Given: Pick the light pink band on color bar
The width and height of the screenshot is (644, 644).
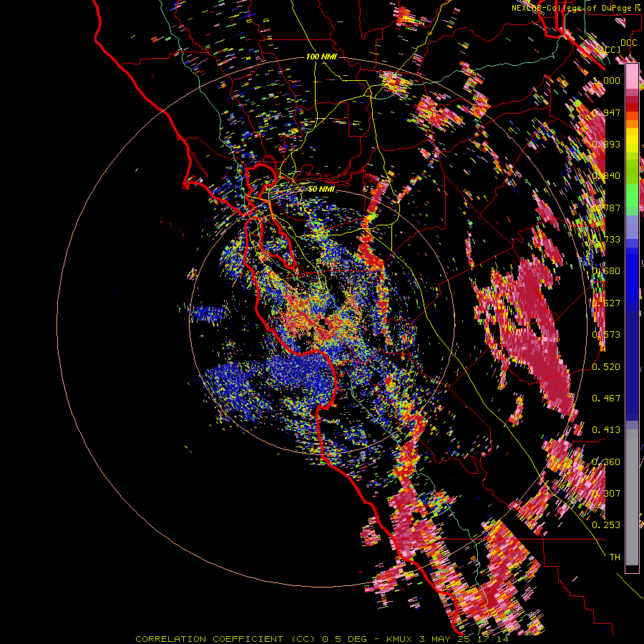Looking at the screenshot, I should click(x=632, y=76).
